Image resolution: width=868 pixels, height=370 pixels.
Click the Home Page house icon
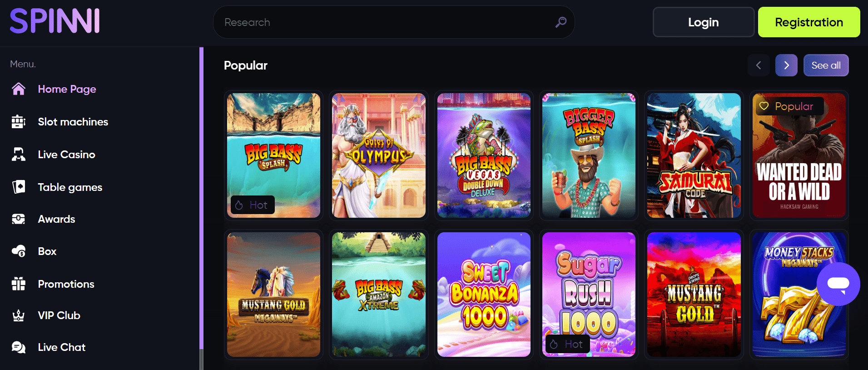tap(19, 89)
